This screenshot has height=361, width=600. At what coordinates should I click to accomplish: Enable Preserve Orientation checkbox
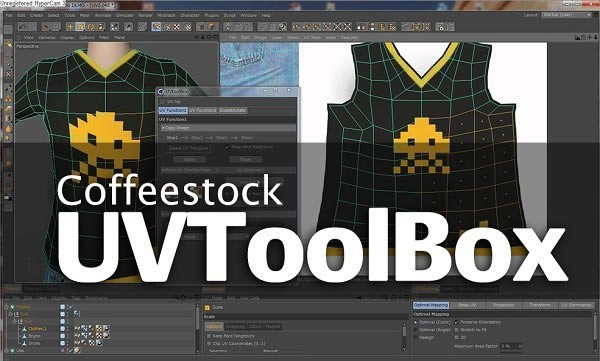click(x=457, y=322)
